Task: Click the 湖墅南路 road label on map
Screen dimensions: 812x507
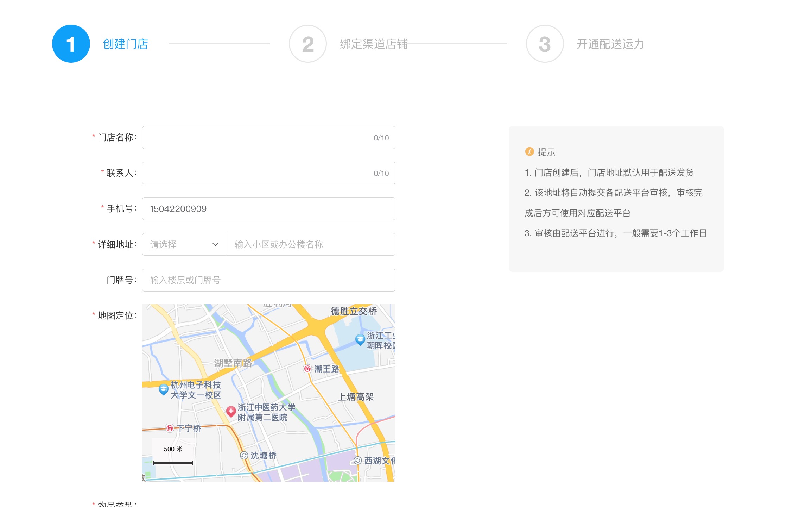Action: pyautogui.click(x=233, y=363)
